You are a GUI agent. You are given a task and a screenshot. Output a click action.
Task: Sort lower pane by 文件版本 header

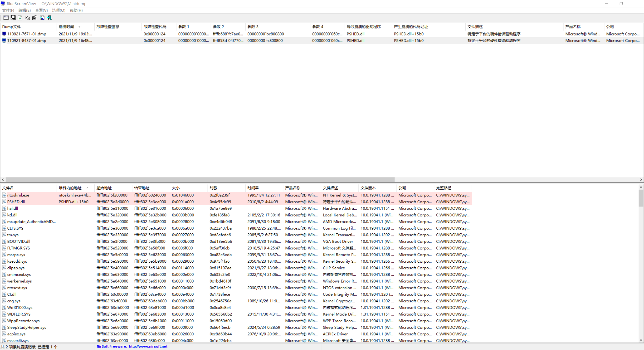tap(377, 188)
